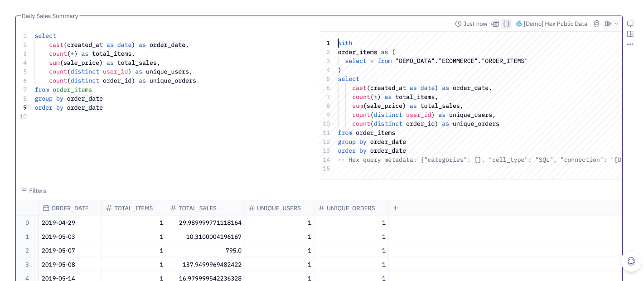This screenshot has width=644, height=281.
Task: Expand the run options chevron next to Run
Action: pos(615,24)
